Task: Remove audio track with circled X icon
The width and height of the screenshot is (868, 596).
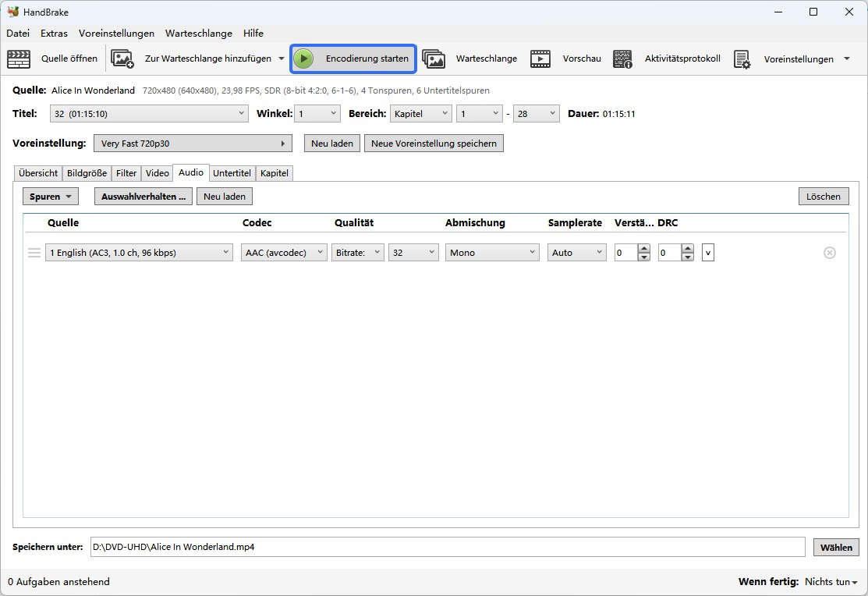Action: pos(829,253)
